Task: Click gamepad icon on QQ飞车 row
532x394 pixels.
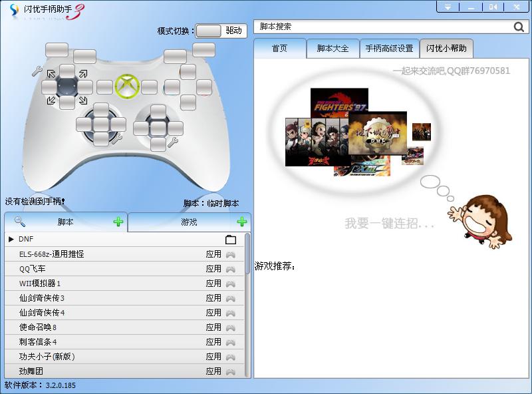Action: 231,269
